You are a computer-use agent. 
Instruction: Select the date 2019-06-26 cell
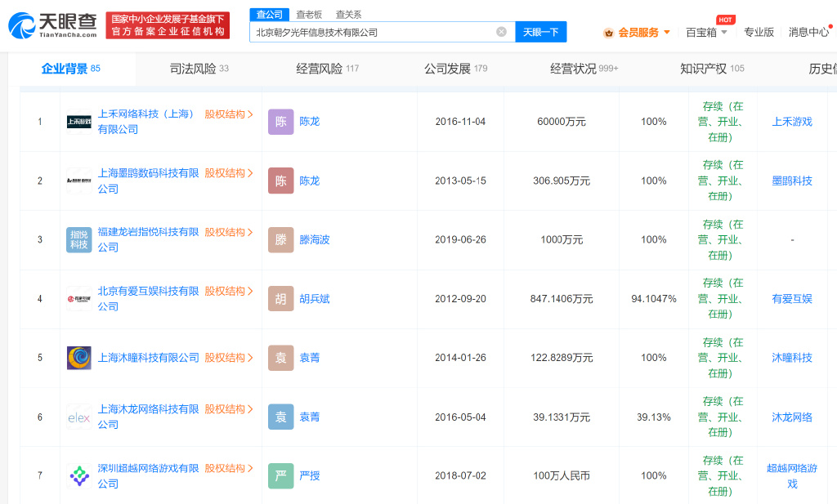pyautogui.click(x=460, y=240)
